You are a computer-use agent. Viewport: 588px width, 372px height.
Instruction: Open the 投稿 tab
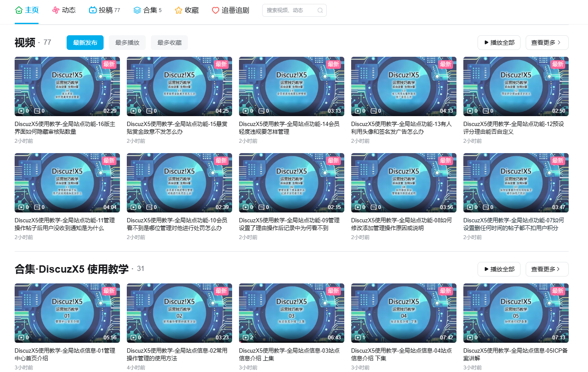click(104, 10)
